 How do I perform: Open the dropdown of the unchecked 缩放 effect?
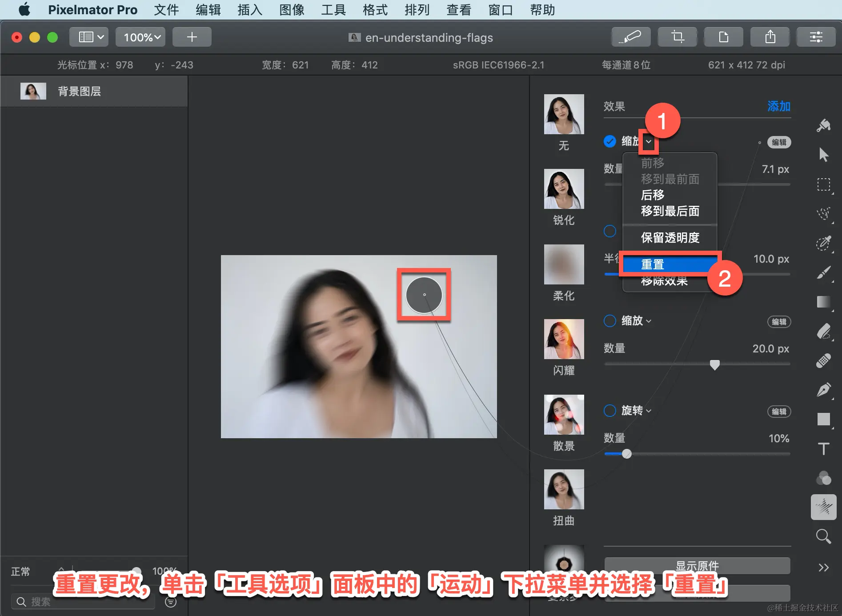[649, 321]
